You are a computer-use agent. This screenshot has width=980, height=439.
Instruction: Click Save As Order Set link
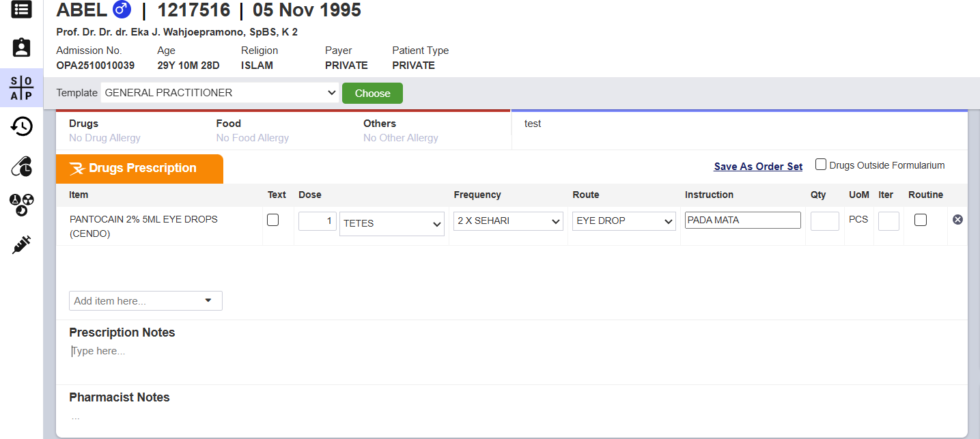tap(758, 167)
